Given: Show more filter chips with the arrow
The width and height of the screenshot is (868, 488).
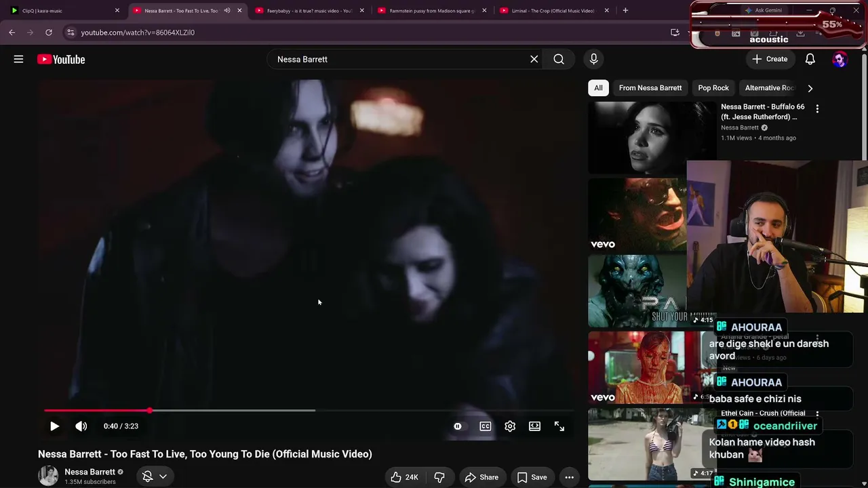Looking at the screenshot, I should tap(810, 88).
